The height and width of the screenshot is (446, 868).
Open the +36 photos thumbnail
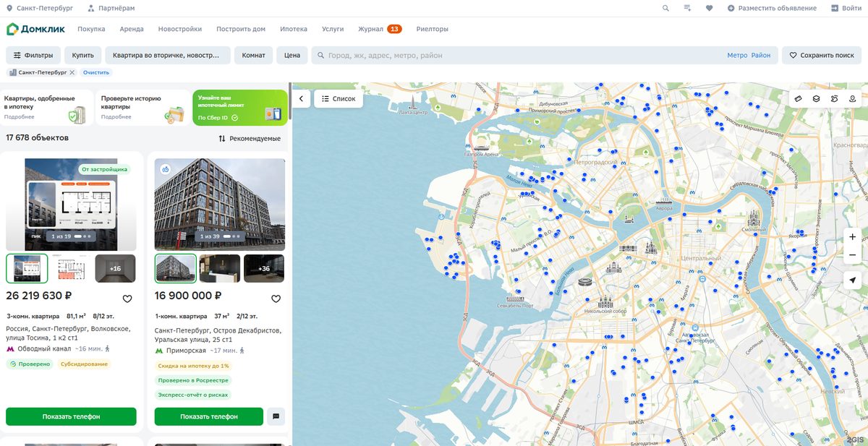(x=264, y=268)
